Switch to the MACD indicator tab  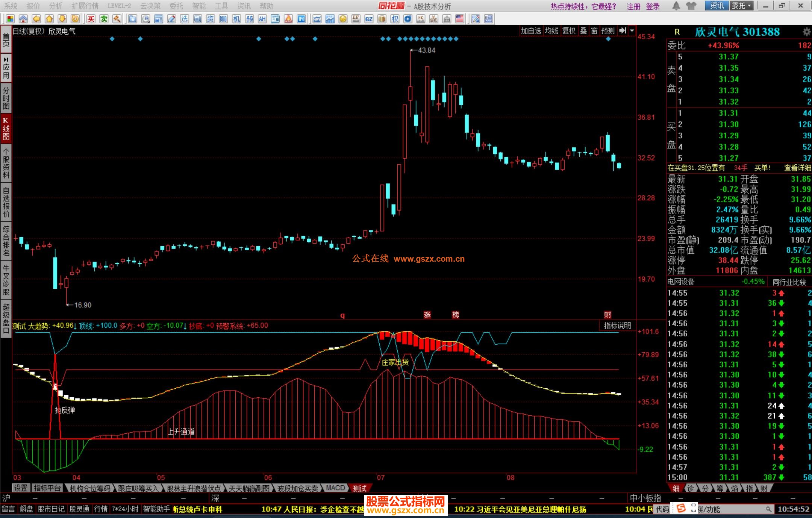tap(335, 488)
